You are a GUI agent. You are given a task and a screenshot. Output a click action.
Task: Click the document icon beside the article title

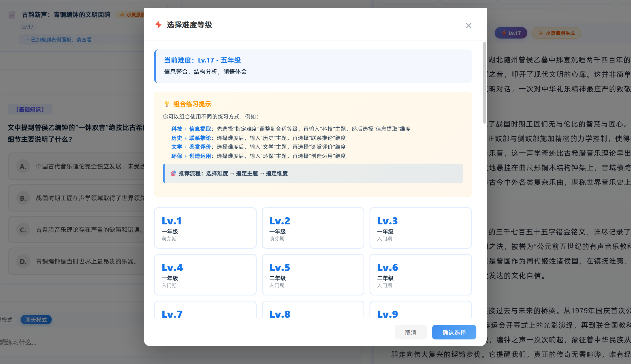12,15
